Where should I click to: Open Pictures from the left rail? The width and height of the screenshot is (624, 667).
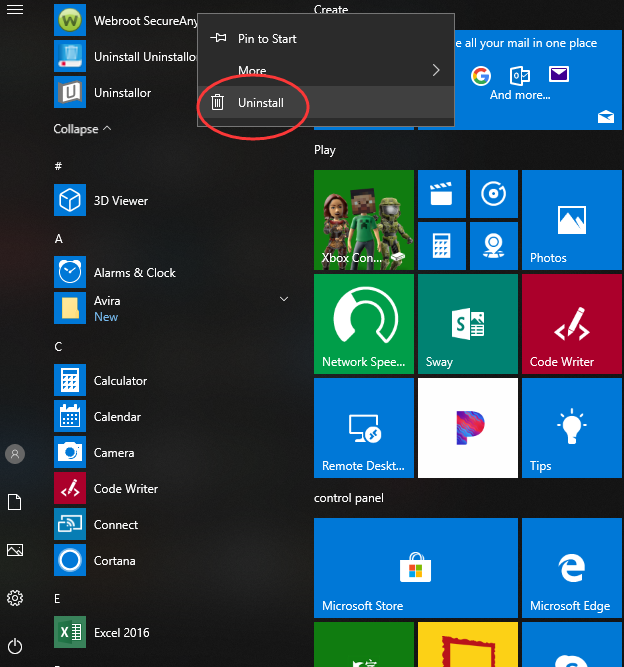pos(15,550)
